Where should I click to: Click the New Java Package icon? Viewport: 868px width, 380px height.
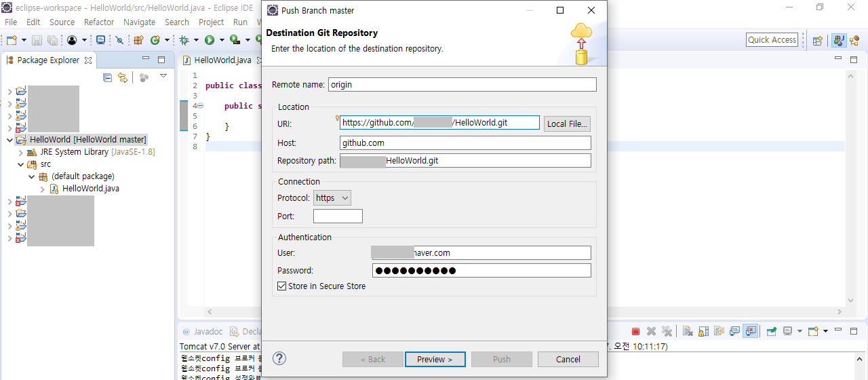(138, 40)
